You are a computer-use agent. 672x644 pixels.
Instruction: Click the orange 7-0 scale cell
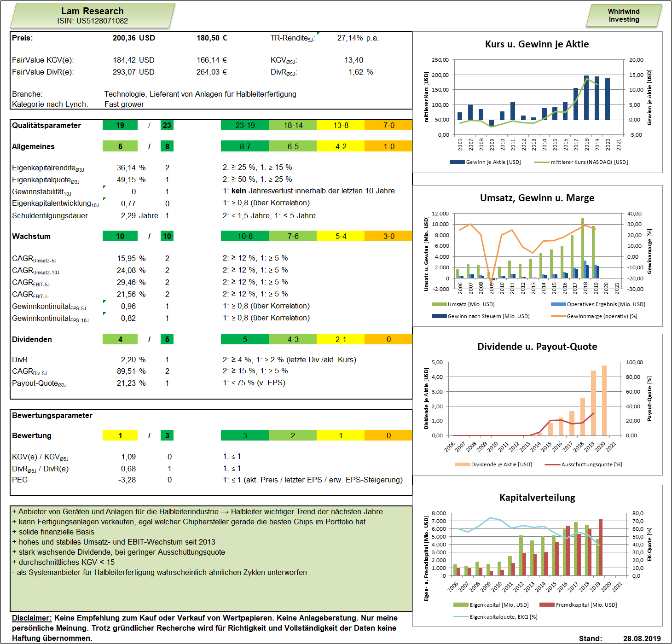click(x=388, y=125)
